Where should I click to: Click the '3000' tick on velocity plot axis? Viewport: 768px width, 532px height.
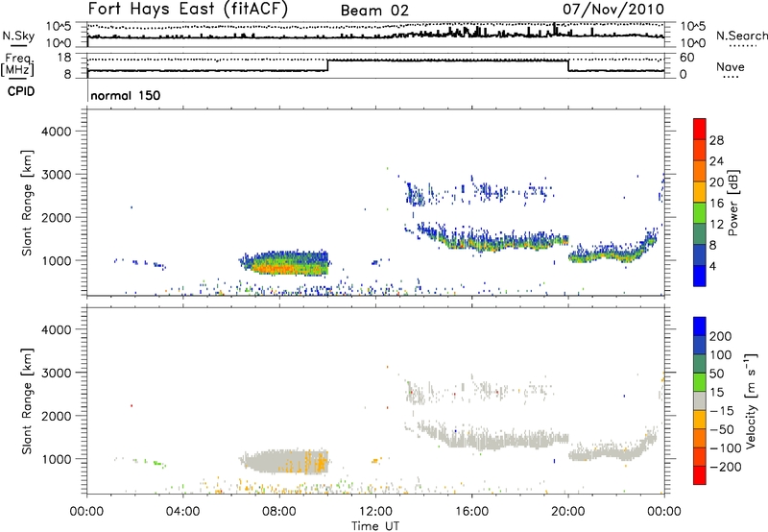(x=57, y=373)
